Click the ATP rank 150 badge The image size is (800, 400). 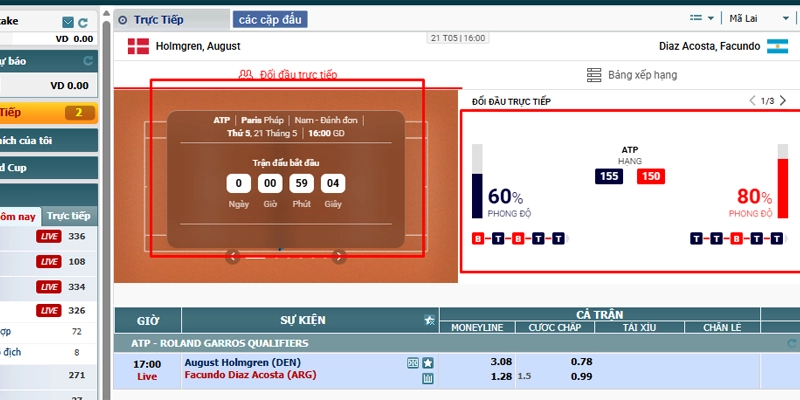(x=651, y=177)
